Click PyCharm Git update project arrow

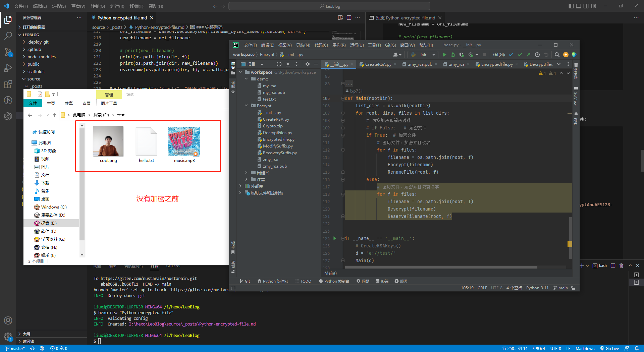pyautogui.click(x=511, y=55)
